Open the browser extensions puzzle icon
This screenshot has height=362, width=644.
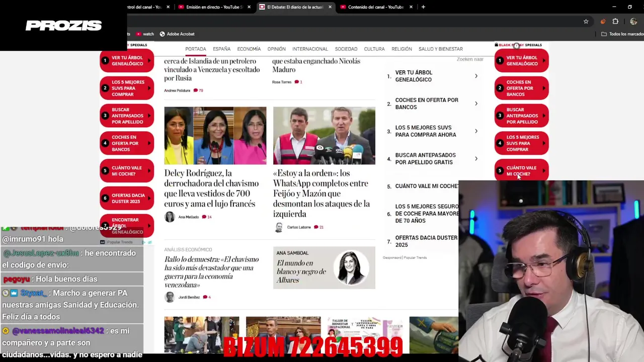(x=615, y=22)
